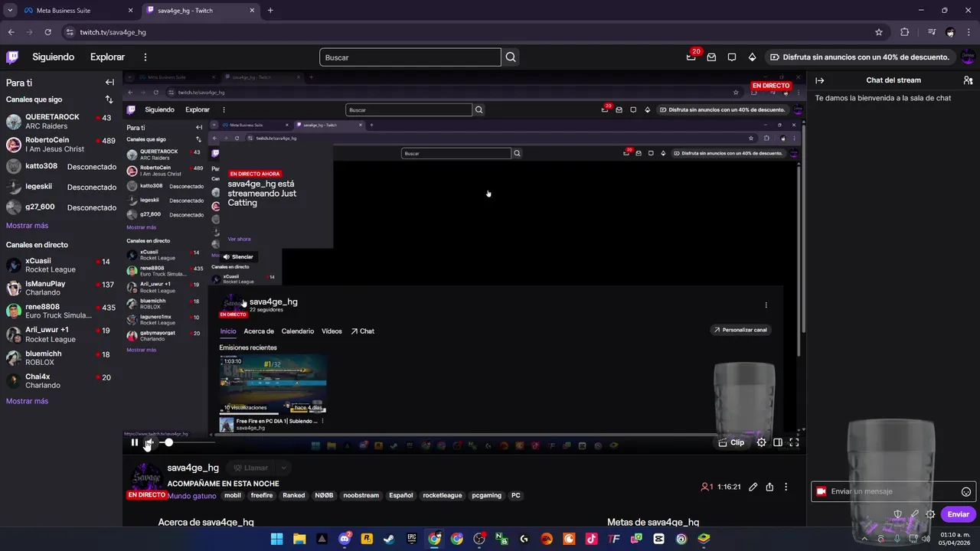Image resolution: width=980 pixels, height=551 pixels.
Task: Collapse the Para ti sidebar
Action: [x=109, y=83]
